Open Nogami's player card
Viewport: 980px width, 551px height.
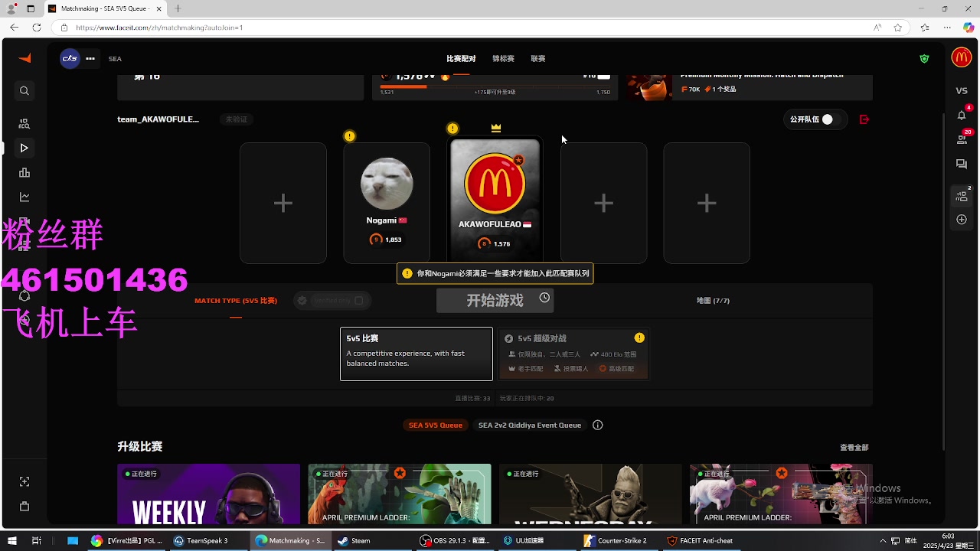tap(387, 203)
